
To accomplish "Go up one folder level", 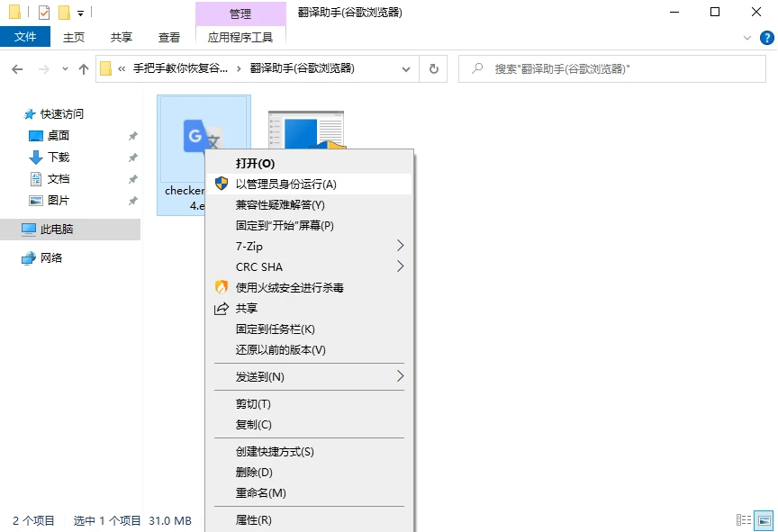I will [84, 69].
